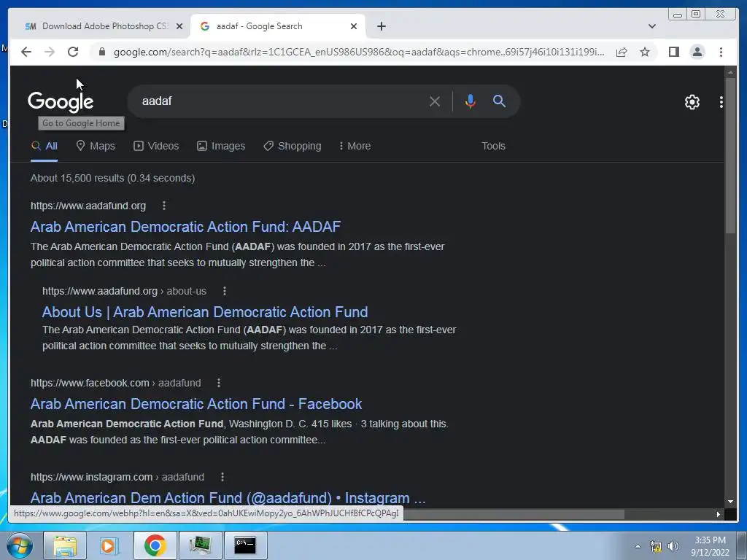Click the vertical scrollbar thumb
747x560 pixels.
click(x=730, y=155)
